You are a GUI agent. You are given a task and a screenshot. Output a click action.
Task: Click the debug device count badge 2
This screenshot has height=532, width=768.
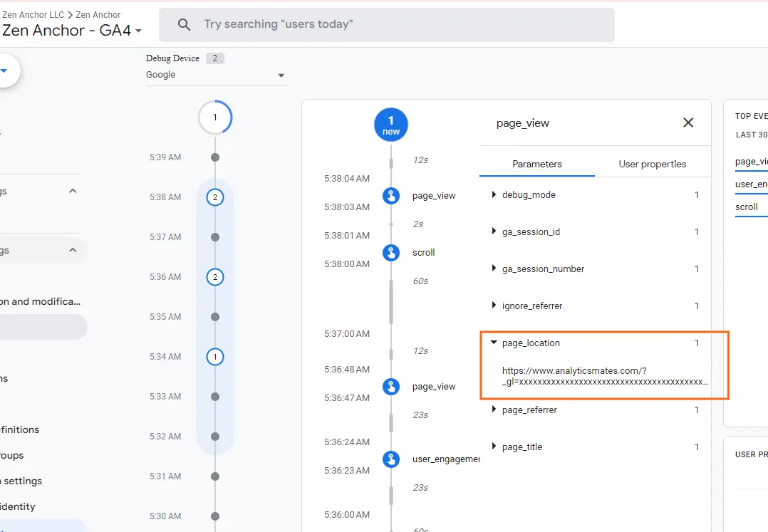(x=214, y=58)
